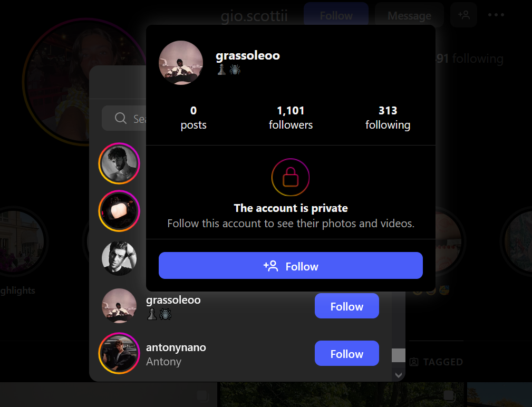Click the suggested people add-user icon
Screen dimensions: 532x407
click(x=463, y=15)
